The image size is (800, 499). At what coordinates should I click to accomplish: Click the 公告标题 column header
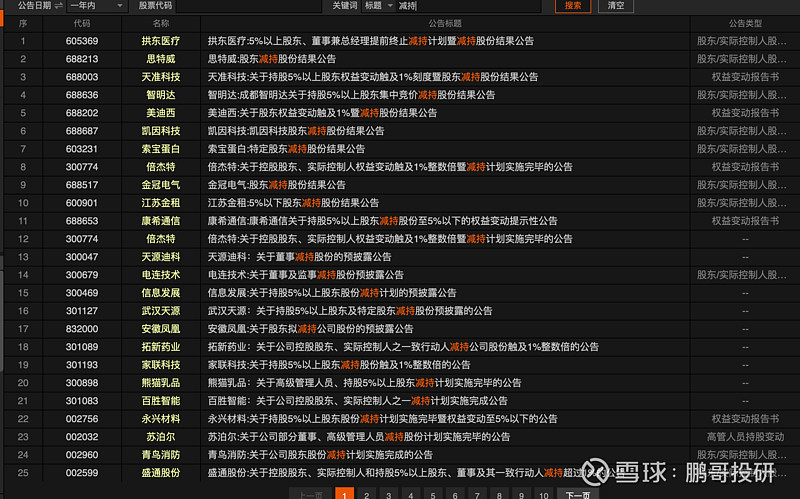click(x=445, y=23)
